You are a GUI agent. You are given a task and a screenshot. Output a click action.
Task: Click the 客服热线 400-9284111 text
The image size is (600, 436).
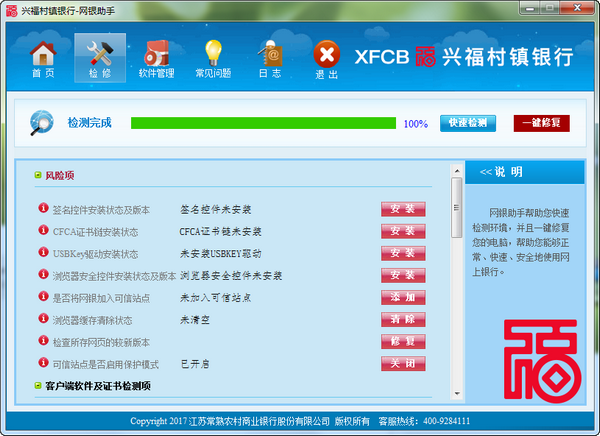click(424, 421)
